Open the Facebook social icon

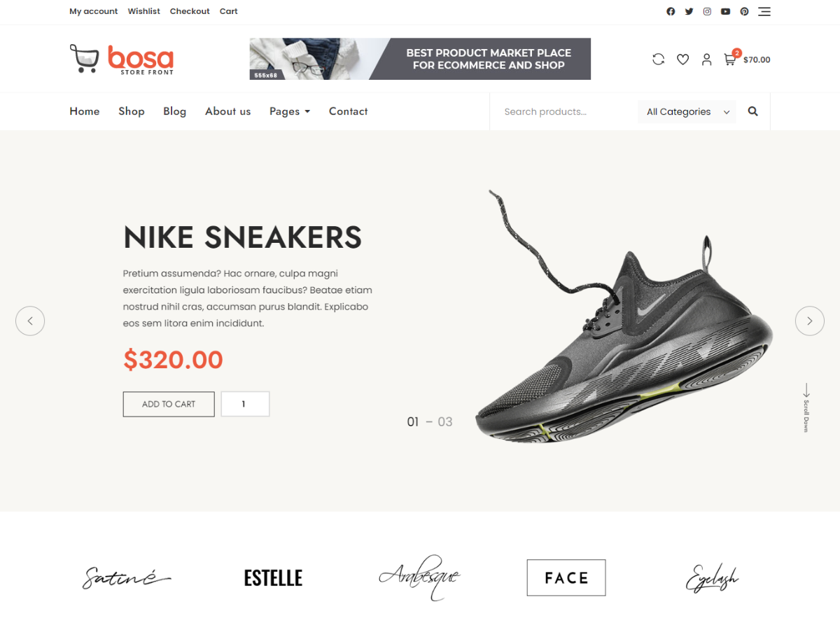[670, 11]
